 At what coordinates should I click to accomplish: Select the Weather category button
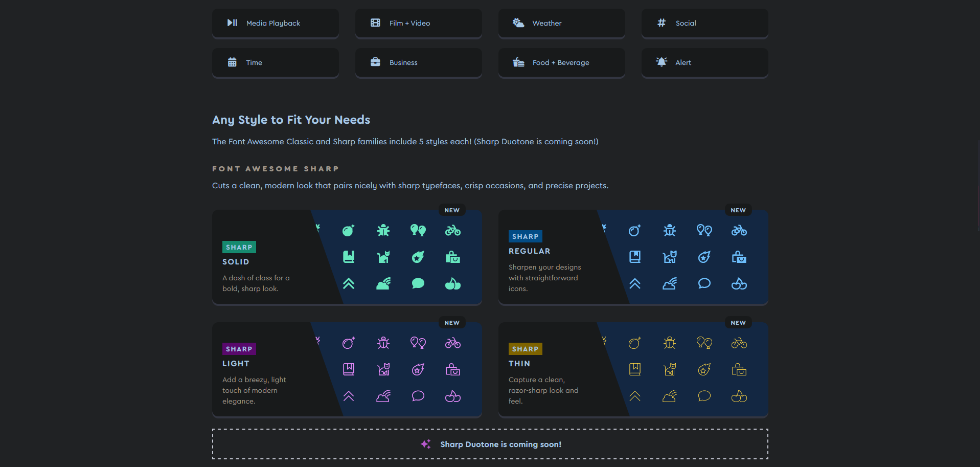tap(561, 23)
